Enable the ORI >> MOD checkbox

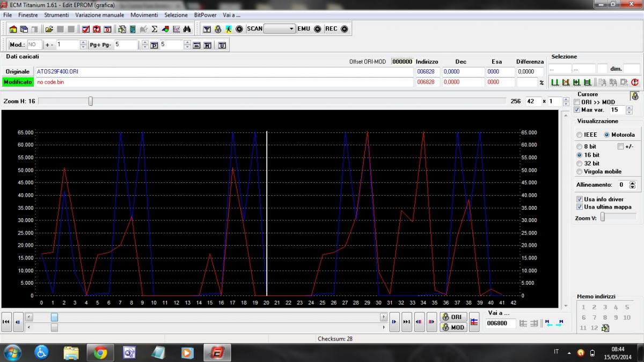[577, 102]
